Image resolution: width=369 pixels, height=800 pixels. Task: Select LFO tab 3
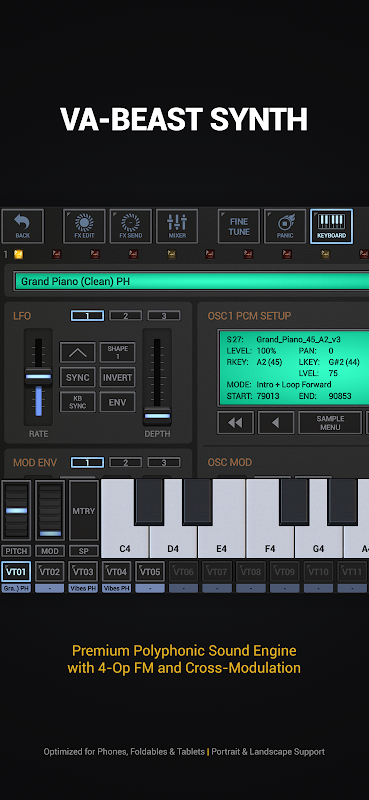click(x=164, y=316)
